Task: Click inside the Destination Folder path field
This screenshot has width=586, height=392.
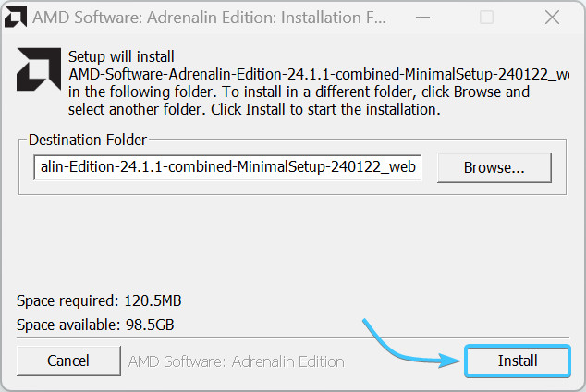Action: 226,167
